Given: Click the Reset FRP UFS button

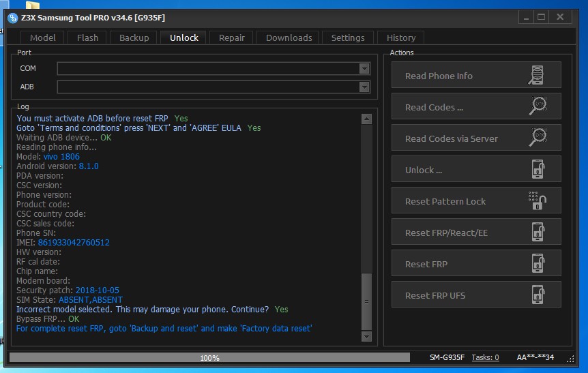Looking at the screenshot, I should pos(476,295).
